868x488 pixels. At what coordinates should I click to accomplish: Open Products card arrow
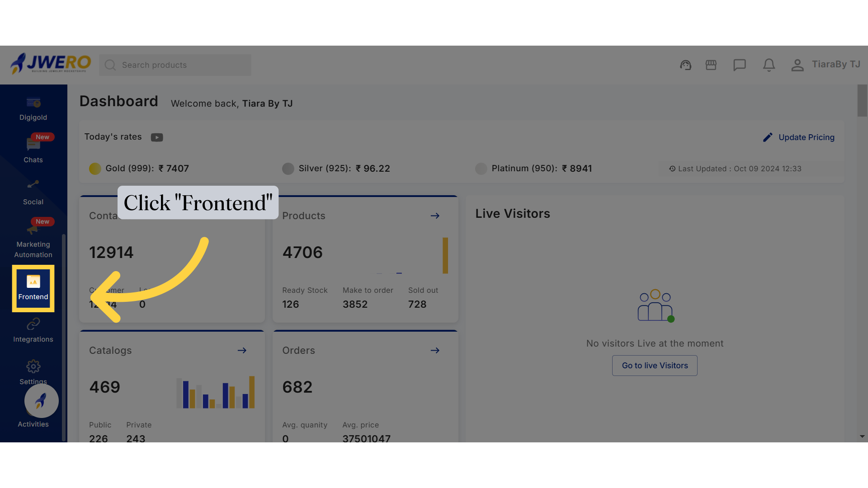coord(435,216)
